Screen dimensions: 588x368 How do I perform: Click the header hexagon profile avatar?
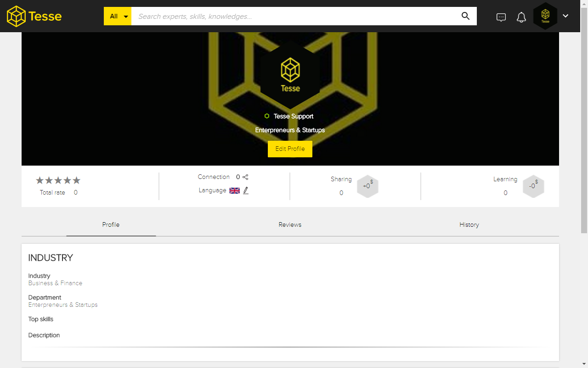(545, 16)
